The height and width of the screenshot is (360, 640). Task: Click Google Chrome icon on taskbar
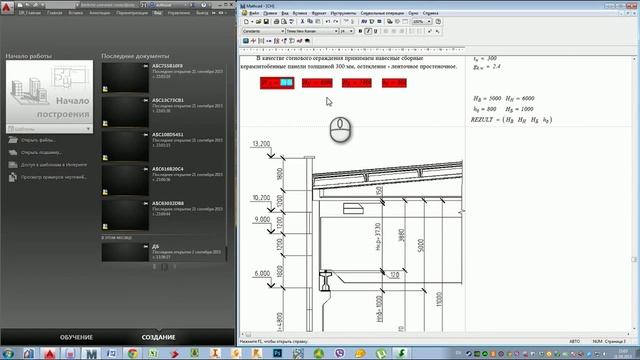coord(132,353)
